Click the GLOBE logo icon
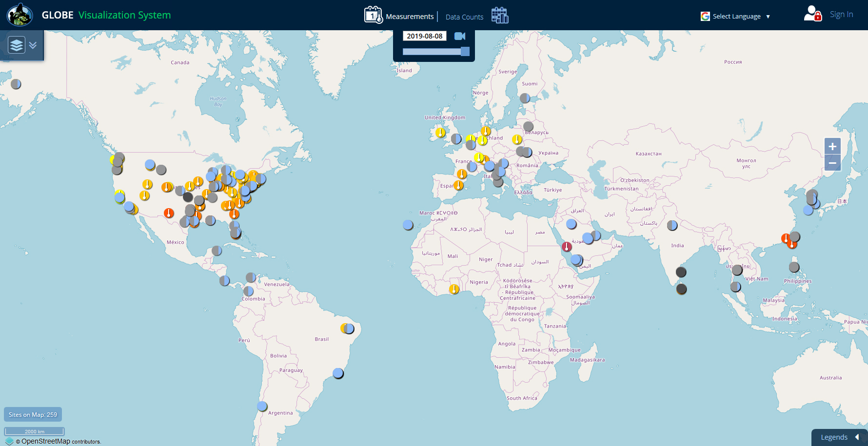The height and width of the screenshot is (446, 868). [20, 15]
